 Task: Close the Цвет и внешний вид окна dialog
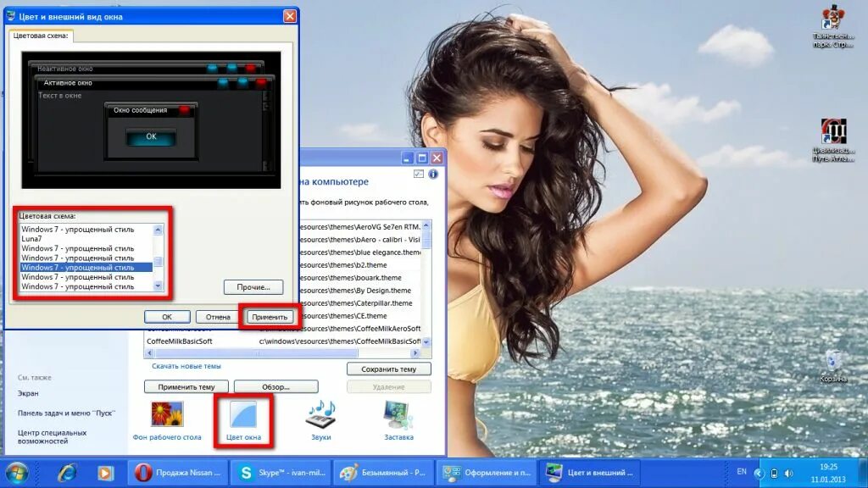pos(290,16)
